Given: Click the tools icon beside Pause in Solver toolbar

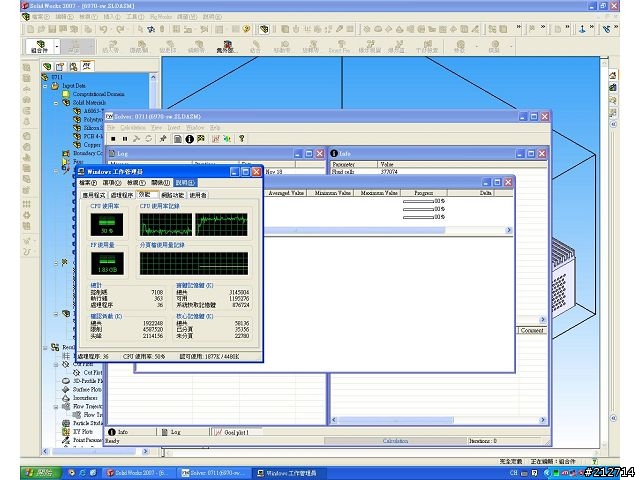Looking at the screenshot, I should (136, 139).
